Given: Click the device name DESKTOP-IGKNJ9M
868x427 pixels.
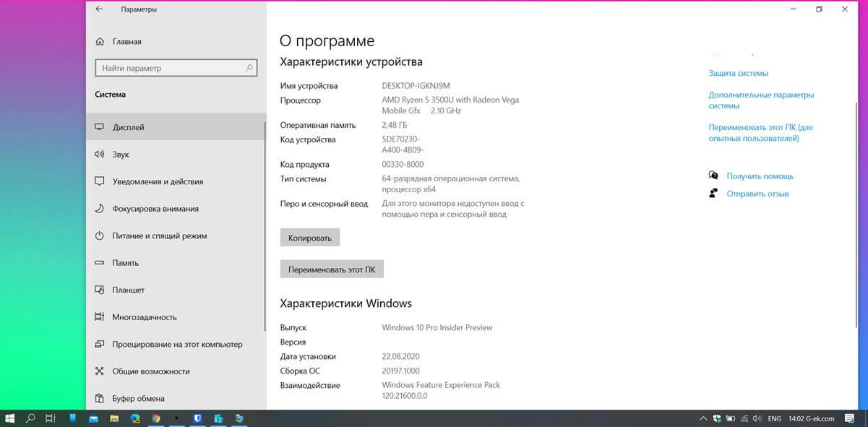Looking at the screenshot, I should coord(416,86).
